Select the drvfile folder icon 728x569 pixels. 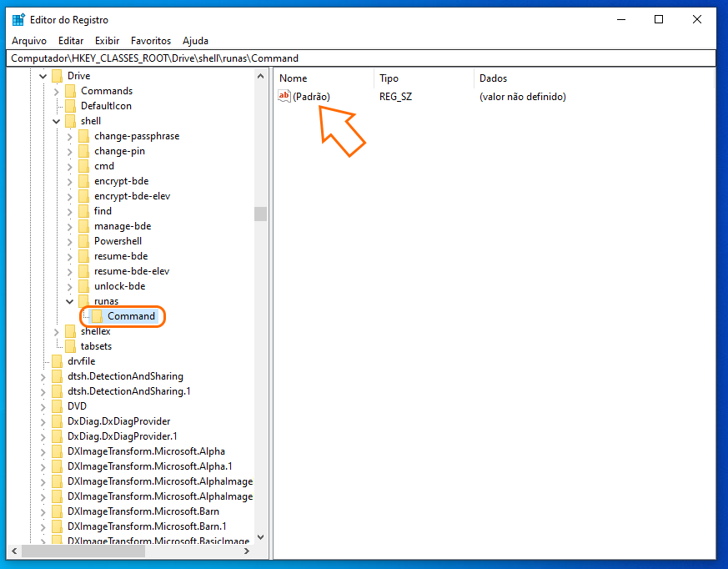[57, 361]
